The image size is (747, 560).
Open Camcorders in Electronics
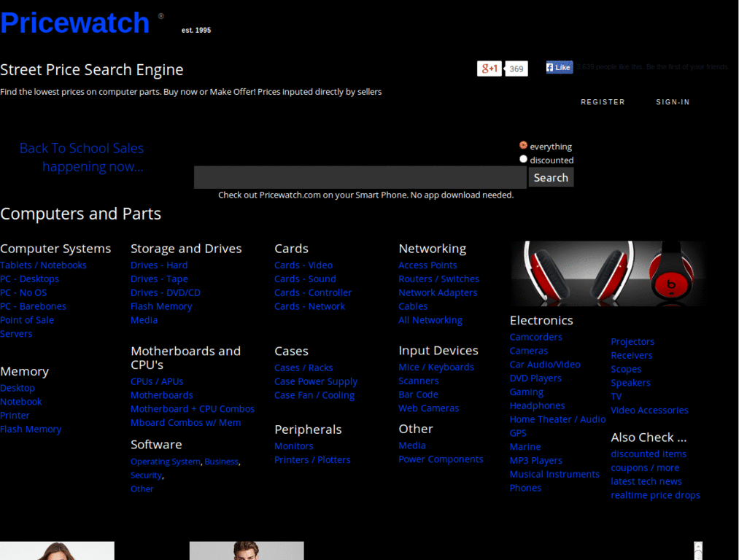(536, 337)
